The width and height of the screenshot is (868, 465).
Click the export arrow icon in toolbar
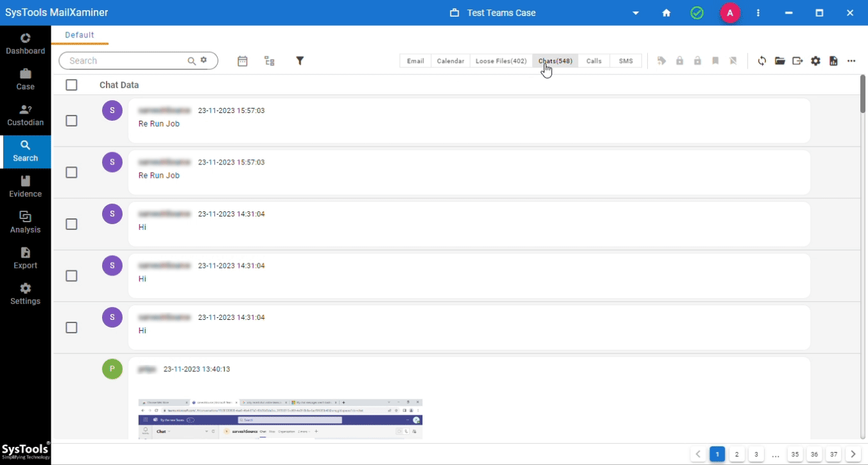tap(798, 61)
